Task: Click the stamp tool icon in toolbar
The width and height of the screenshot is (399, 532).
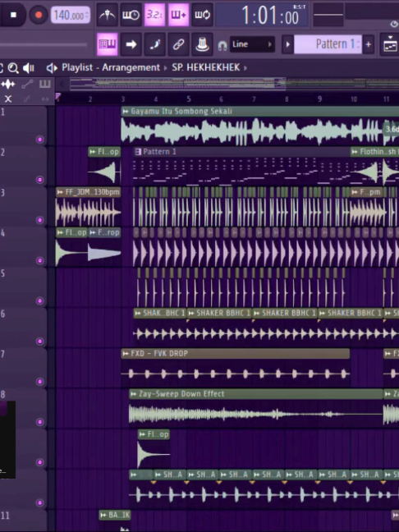Action: click(x=202, y=44)
